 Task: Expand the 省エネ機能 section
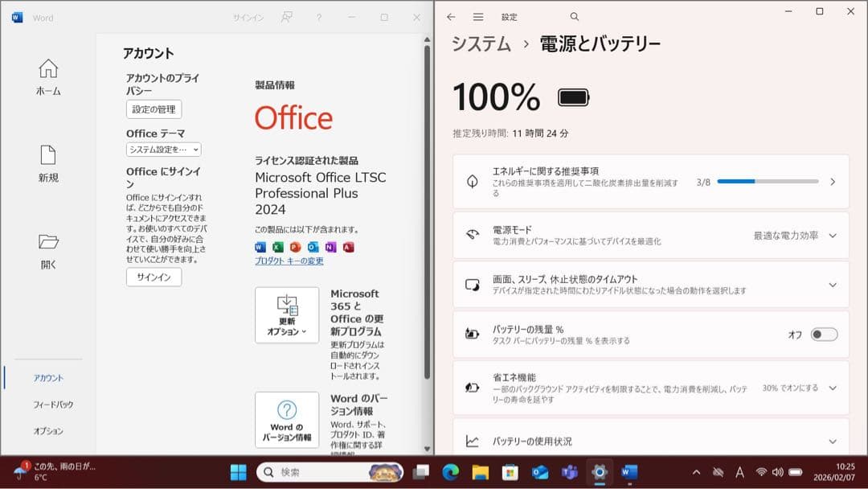650,388
